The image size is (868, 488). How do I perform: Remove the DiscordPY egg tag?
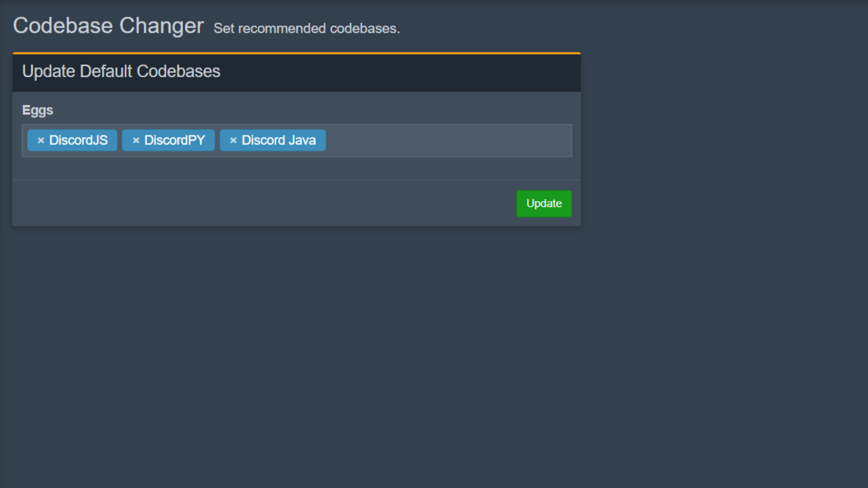pyautogui.click(x=136, y=141)
